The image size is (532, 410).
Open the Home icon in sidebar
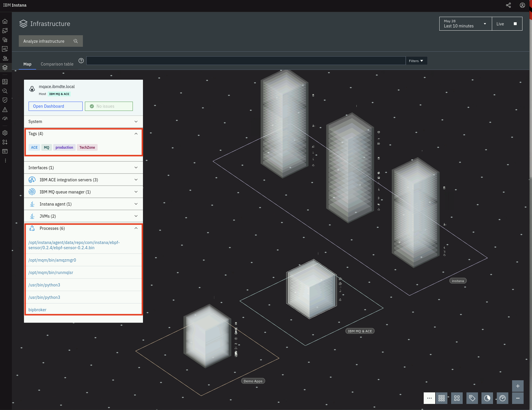coord(5,21)
